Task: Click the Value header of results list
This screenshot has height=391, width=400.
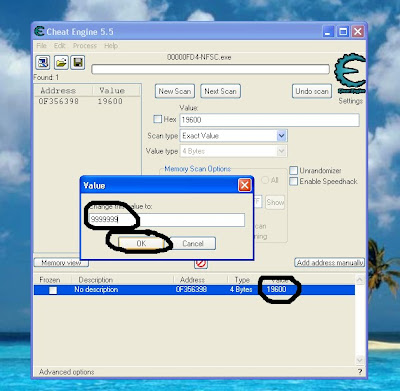Action: [x=112, y=90]
